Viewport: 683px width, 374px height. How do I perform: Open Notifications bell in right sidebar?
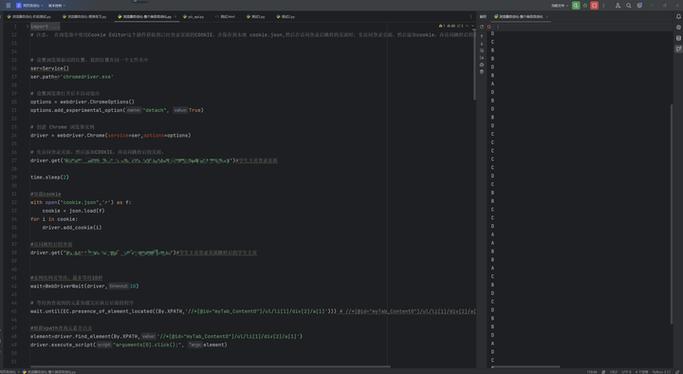(678, 17)
